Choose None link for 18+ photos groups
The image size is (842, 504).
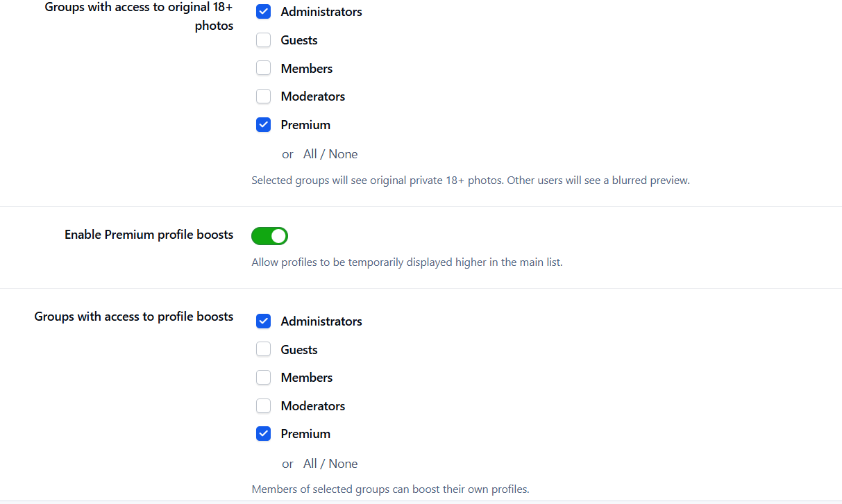(344, 154)
